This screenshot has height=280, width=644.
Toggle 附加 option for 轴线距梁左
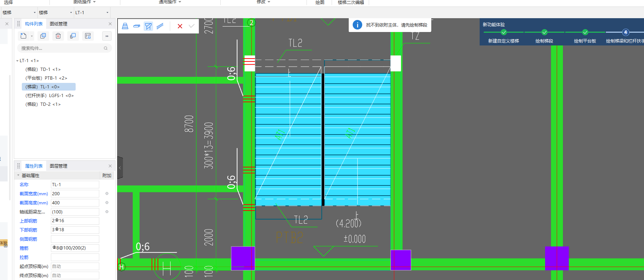point(107,212)
